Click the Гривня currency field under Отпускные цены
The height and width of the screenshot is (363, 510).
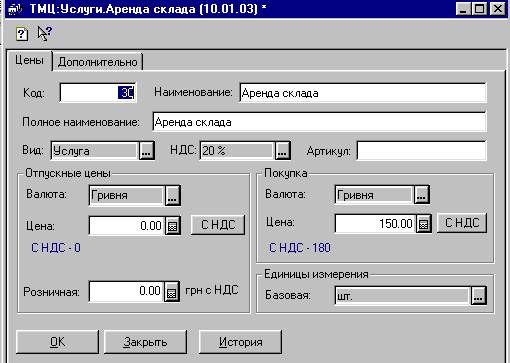127,195
